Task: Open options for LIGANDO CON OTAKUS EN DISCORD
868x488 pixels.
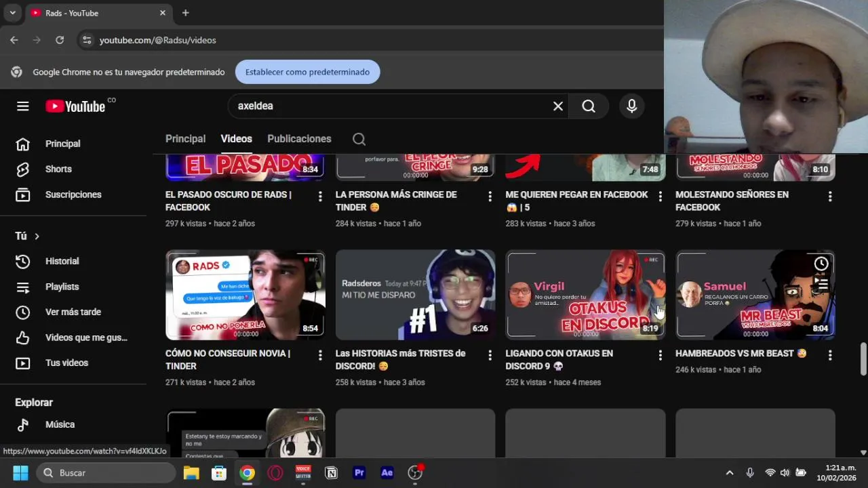Action: [660, 355]
